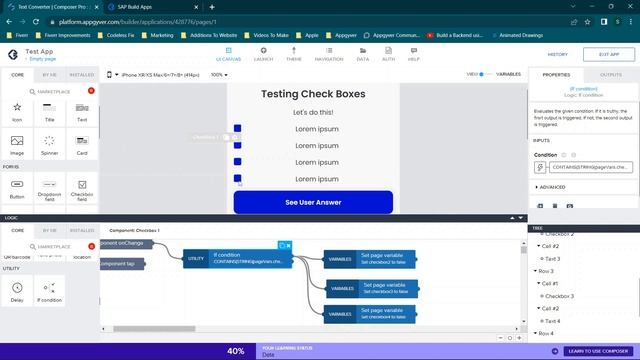Viewport: 640px width, 360px height.
Task: Open the device size dropdown
Action: click(153, 75)
